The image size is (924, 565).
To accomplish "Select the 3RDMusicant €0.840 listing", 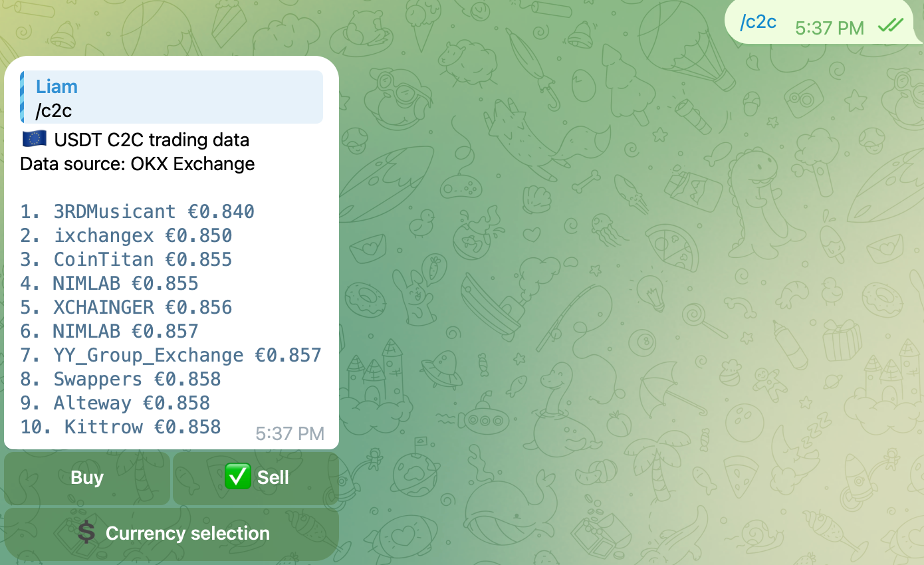I will 137,212.
